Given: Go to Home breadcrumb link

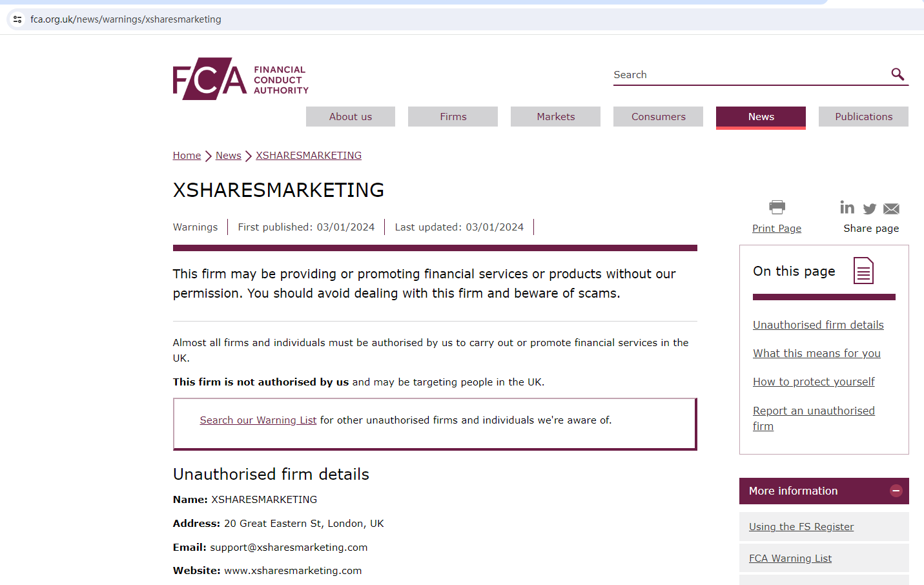Looking at the screenshot, I should [x=187, y=156].
